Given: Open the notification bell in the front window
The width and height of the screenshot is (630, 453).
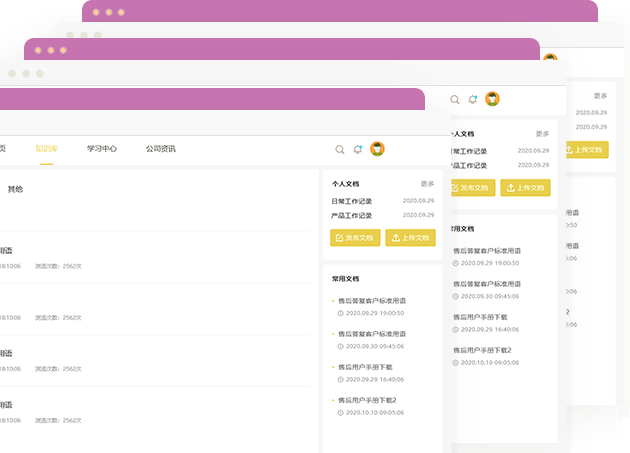Looking at the screenshot, I should coord(358,149).
